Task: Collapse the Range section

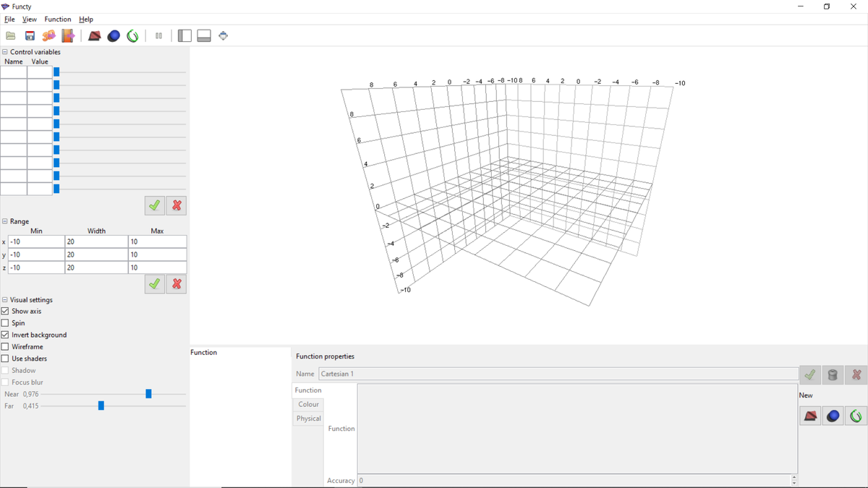Action: pos(5,222)
